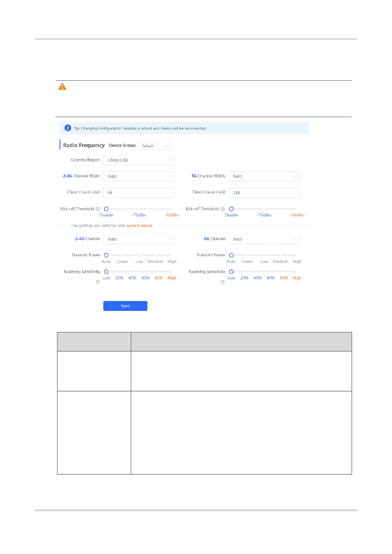This screenshot has width=392, height=554.
Task: Click the 2.4G Roaming Sensitivity slider handle
Action: click(x=106, y=272)
